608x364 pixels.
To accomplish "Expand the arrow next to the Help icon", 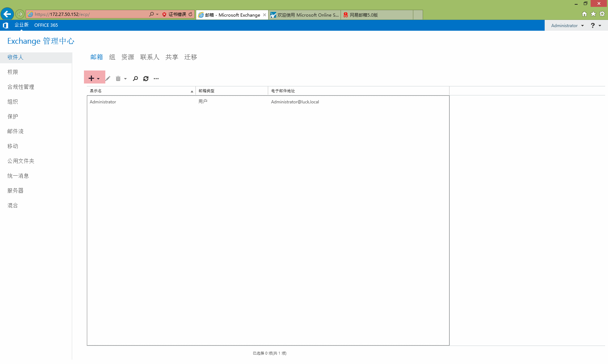I will point(600,26).
